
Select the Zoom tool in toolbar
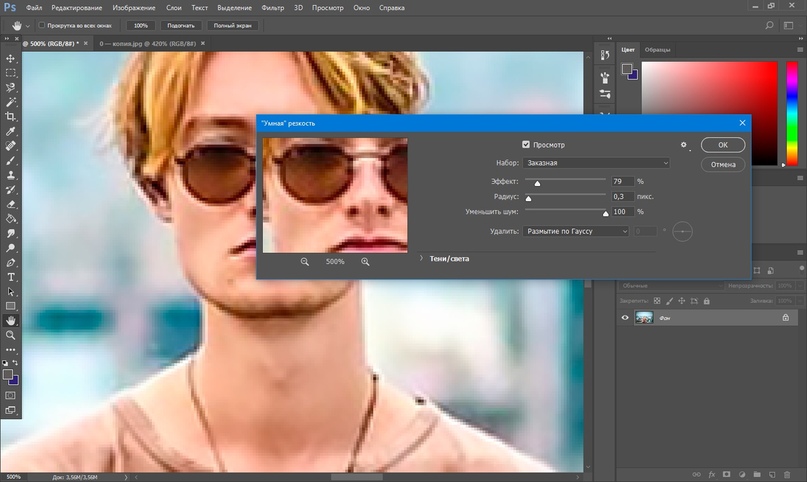point(10,335)
